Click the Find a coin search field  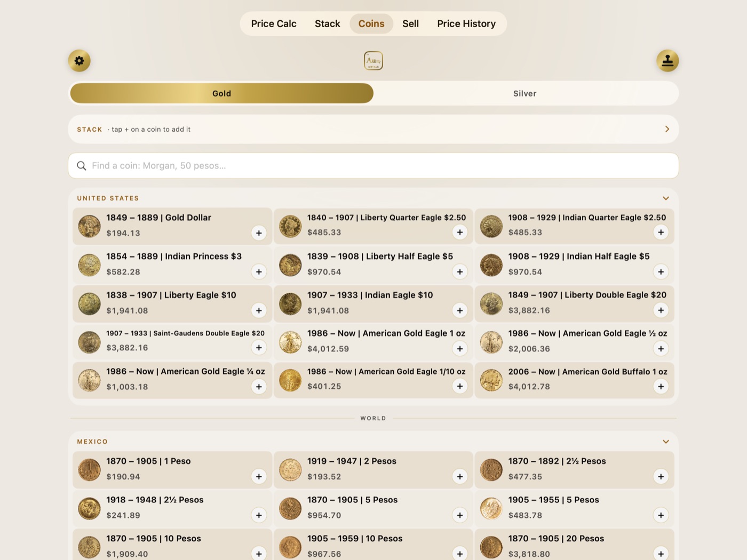point(373,166)
